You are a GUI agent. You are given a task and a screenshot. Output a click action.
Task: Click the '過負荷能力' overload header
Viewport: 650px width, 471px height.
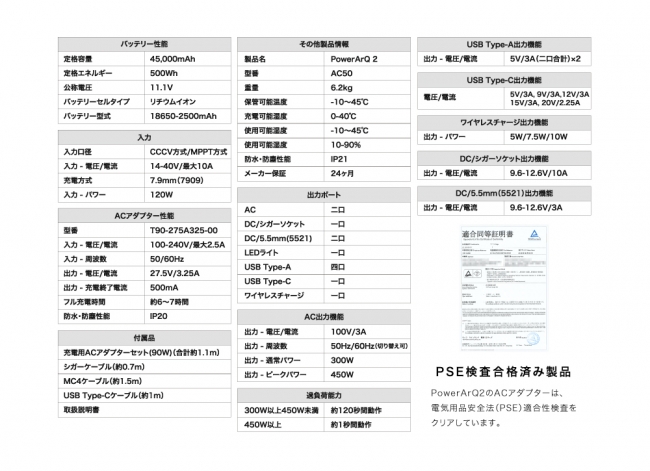tap(324, 396)
